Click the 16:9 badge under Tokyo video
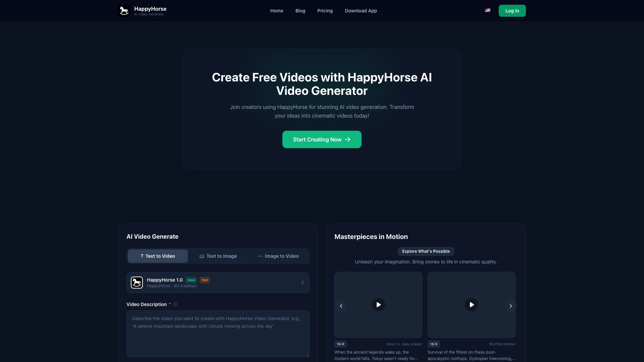 tap(340, 344)
